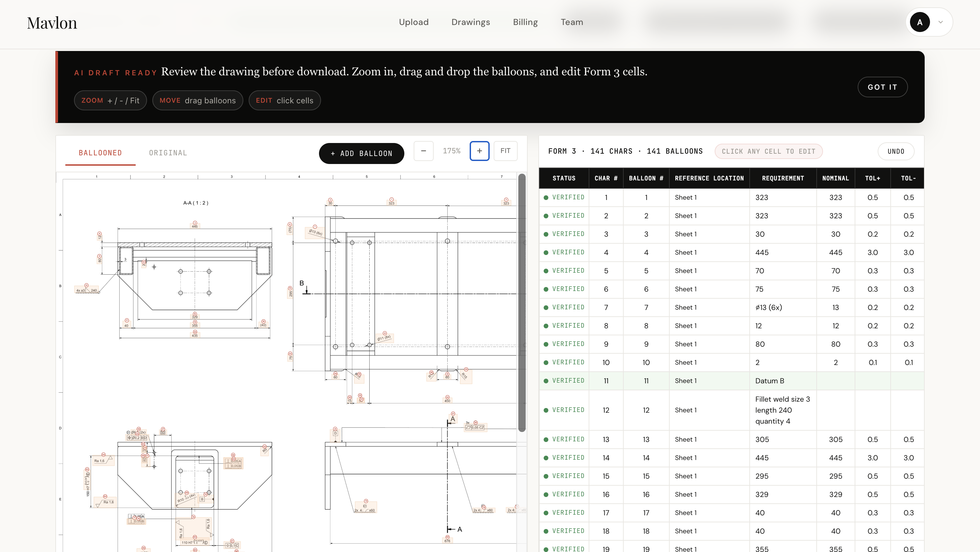
Task: Click balloon on 435 dimension
Action: click(x=195, y=332)
